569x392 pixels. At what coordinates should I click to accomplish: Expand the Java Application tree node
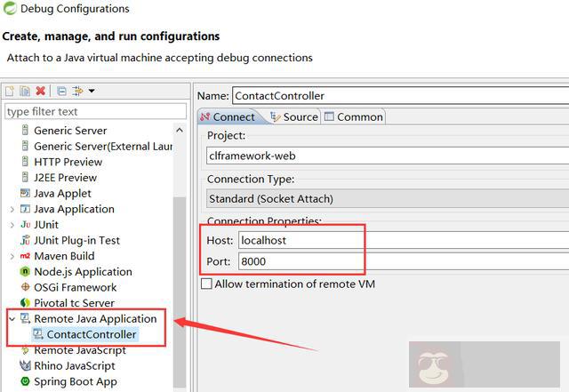tap(12, 209)
